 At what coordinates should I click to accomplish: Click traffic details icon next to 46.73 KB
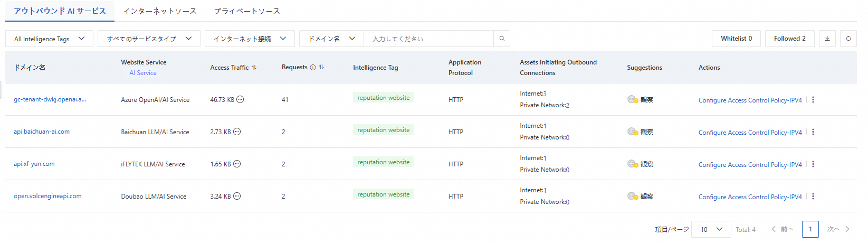pyautogui.click(x=240, y=99)
